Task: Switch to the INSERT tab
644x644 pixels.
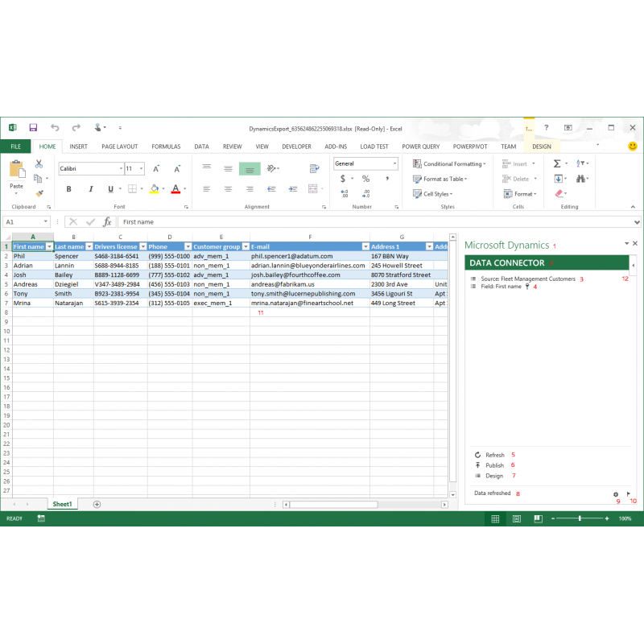Action: (78, 147)
